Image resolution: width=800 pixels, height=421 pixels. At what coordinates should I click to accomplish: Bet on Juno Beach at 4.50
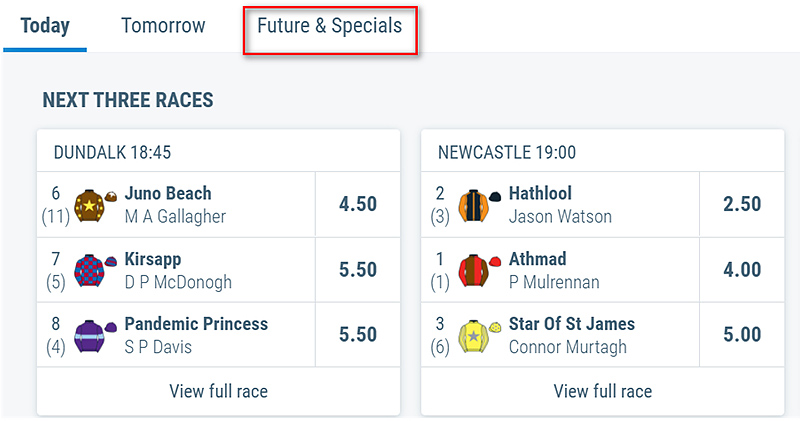tap(357, 204)
